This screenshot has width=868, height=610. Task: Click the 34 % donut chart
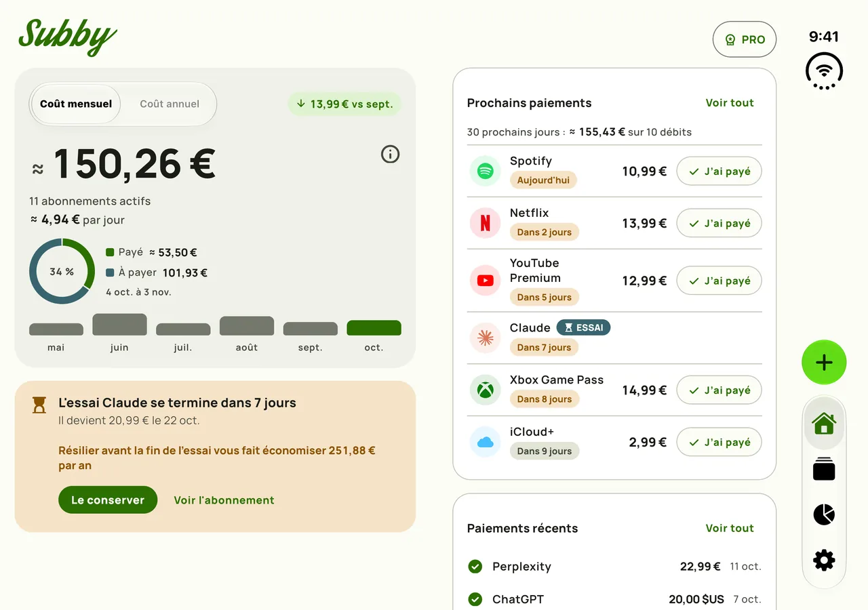click(x=62, y=271)
